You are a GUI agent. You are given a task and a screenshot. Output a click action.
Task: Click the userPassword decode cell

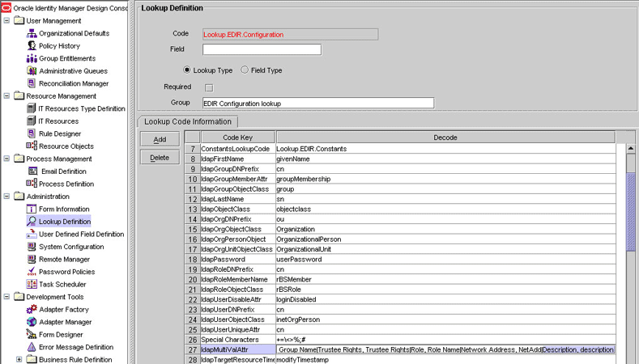click(445, 260)
